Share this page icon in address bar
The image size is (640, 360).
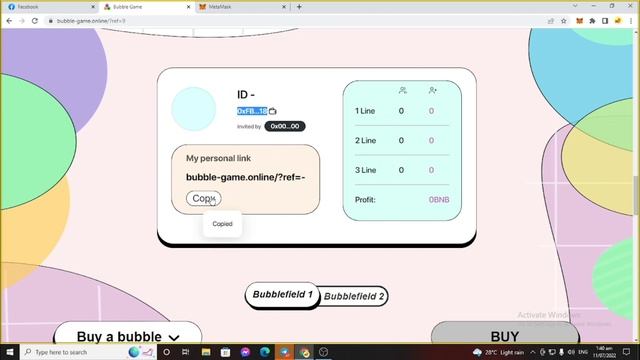tap(551, 21)
